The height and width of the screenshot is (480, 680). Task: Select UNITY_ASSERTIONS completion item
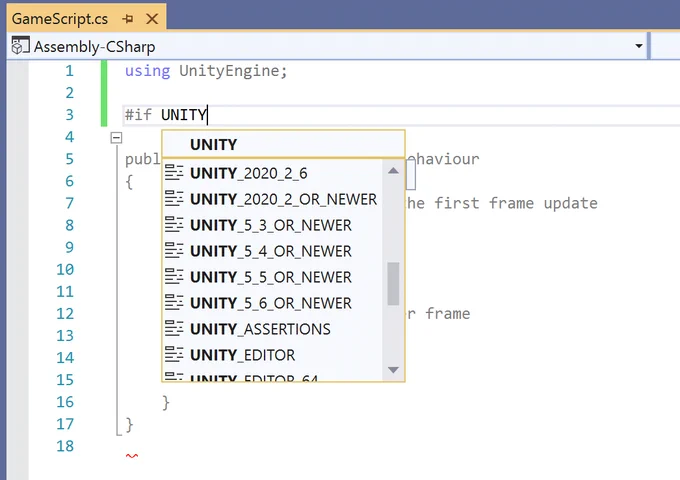pyautogui.click(x=272, y=329)
